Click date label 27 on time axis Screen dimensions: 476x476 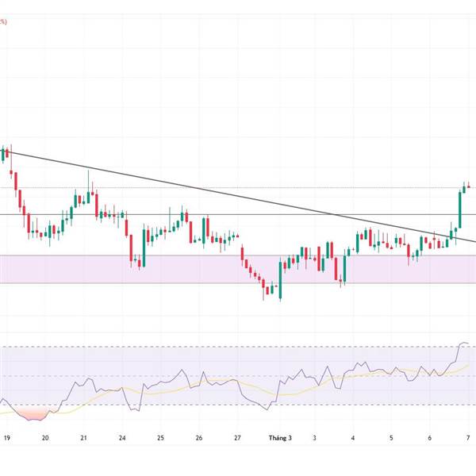pos(237,437)
